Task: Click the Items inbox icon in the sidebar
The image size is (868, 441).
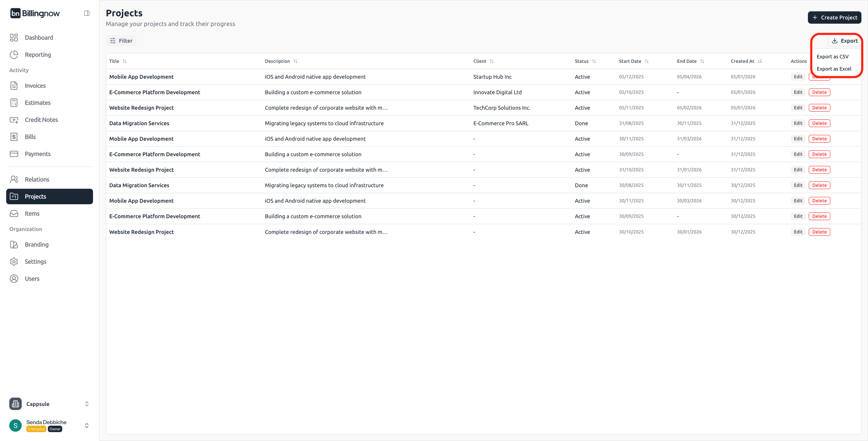Action: tap(14, 213)
